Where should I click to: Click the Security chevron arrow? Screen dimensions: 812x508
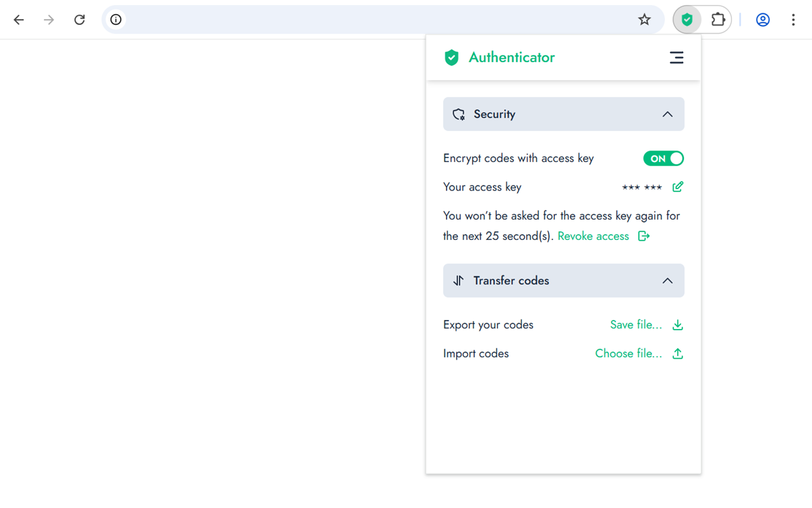pyautogui.click(x=667, y=114)
